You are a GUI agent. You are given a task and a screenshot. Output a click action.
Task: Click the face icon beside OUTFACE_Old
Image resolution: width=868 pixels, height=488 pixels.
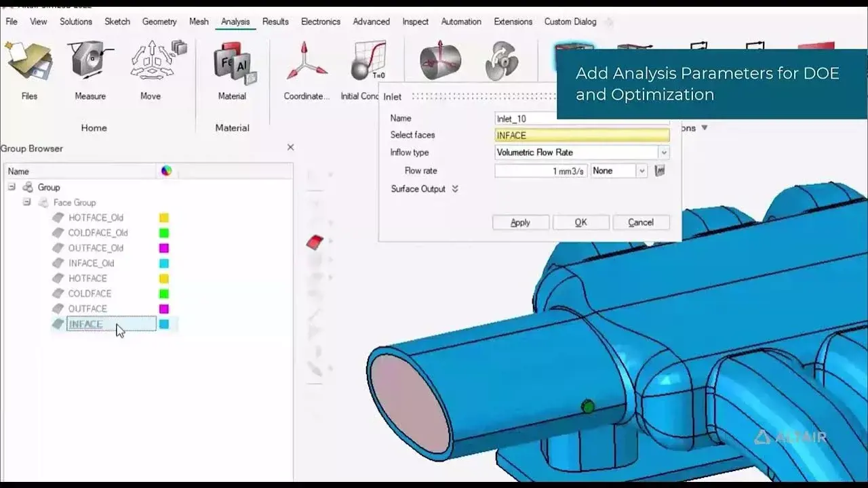(x=59, y=248)
